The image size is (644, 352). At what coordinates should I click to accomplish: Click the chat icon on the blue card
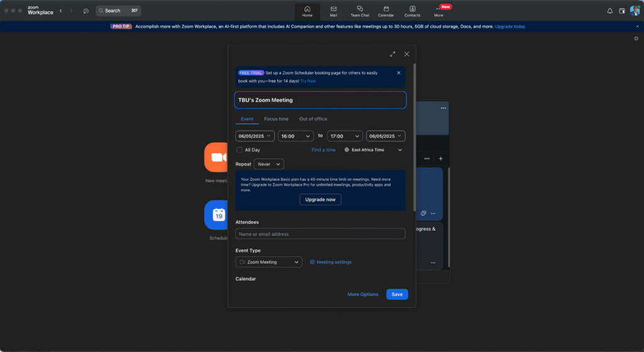pyautogui.click(x=423, y=213)
